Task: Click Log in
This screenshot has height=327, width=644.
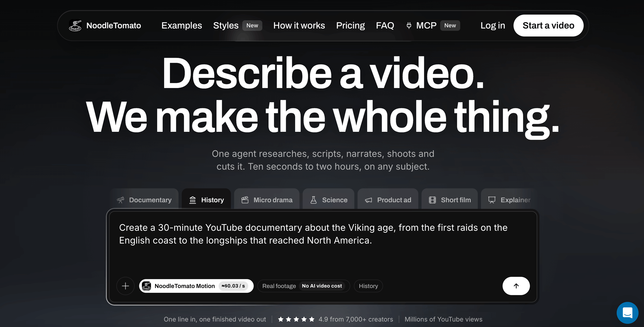Action: 493,26
